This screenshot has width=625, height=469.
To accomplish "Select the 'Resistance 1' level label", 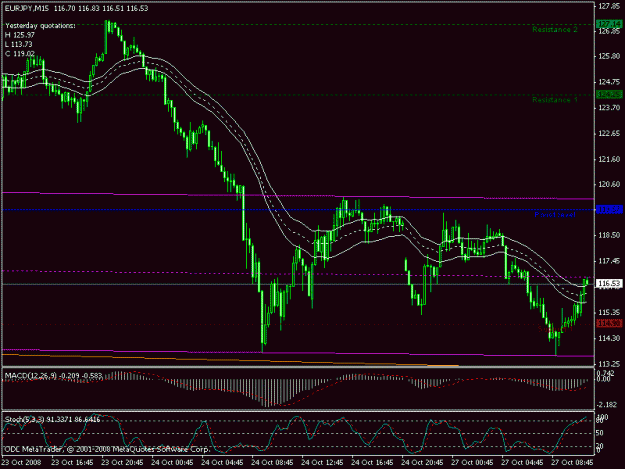I will (554, 100).
